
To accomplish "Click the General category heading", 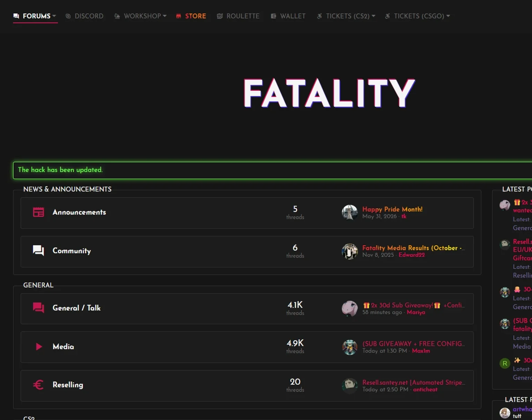I will pos(38,285).
